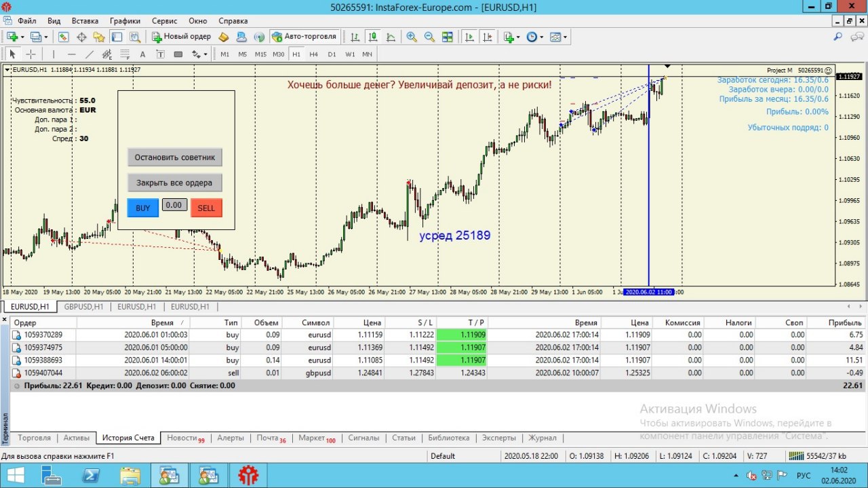Click the signals broadcast icon
Screen dimensions: 868x488
[258, 37]
